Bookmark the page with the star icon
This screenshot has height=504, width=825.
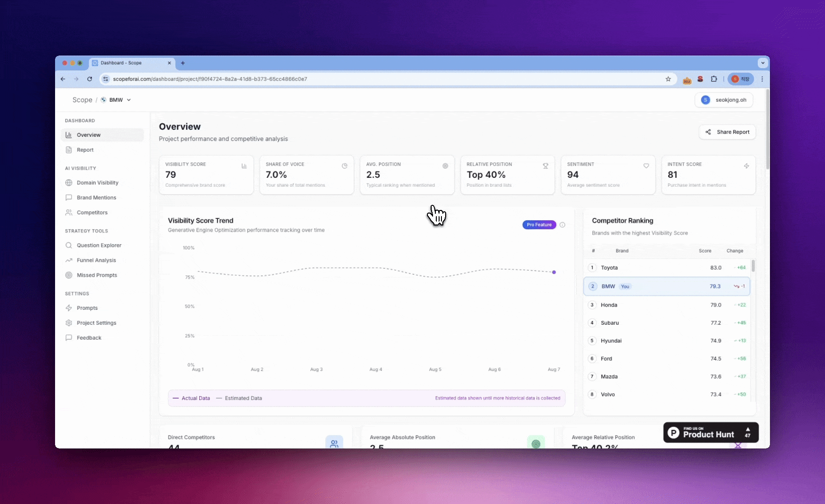click(x=668, y=79)
